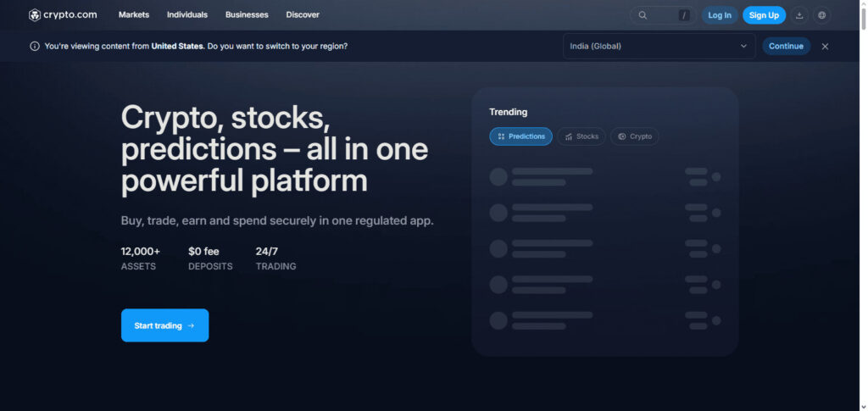
Task: Click the Start trading button
Action: pyautogui.click(x=165, y=325)
